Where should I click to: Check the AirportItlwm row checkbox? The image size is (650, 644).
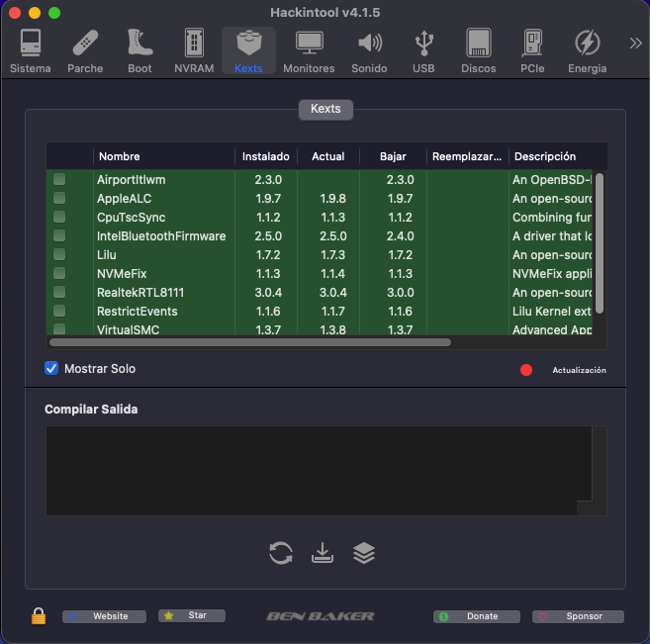(x=59, y=179)
